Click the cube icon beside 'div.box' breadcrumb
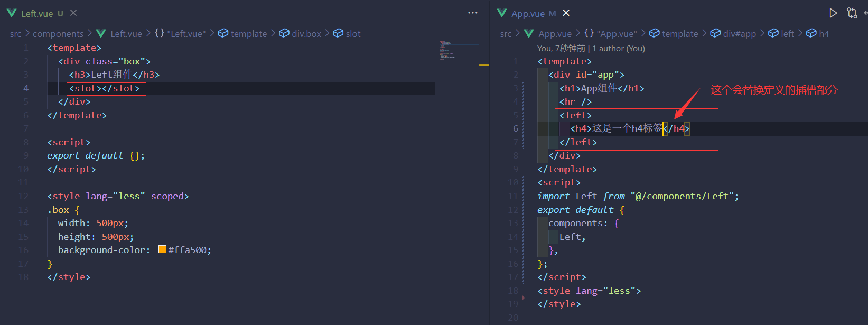This screenshot has width=868, height=325. pos(284,33)
